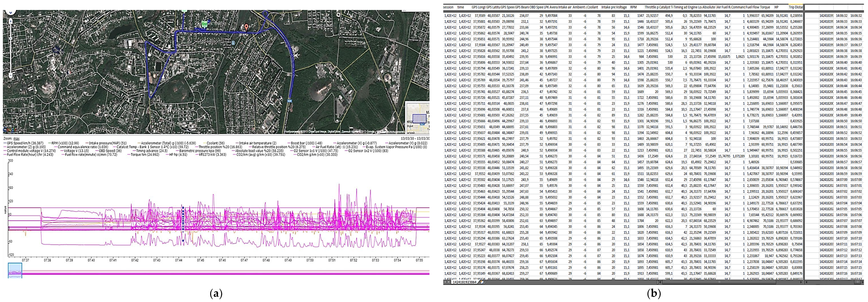Click the map zoom-out minus button
This screenshot has height=302, width=868.
click(10, 75)
